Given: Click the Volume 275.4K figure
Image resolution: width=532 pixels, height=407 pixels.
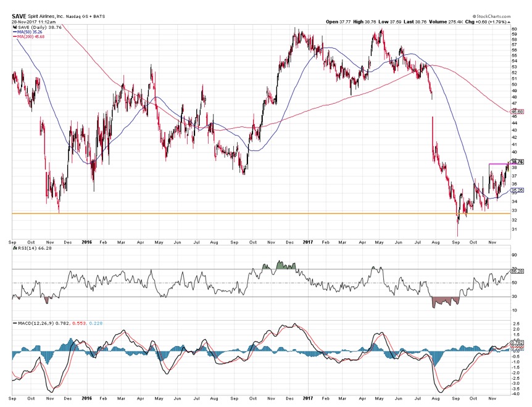Looking at the screenshot, I should tap(444, 22).
